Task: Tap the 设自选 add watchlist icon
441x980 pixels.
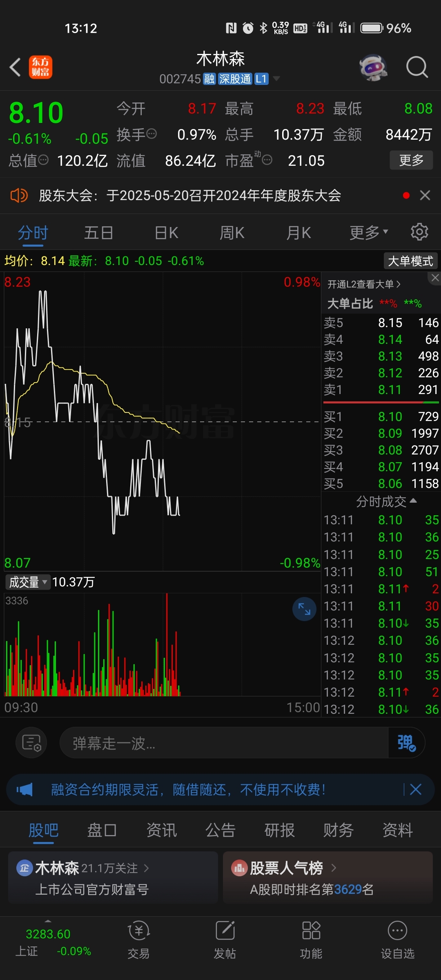Action: (397, 931)
